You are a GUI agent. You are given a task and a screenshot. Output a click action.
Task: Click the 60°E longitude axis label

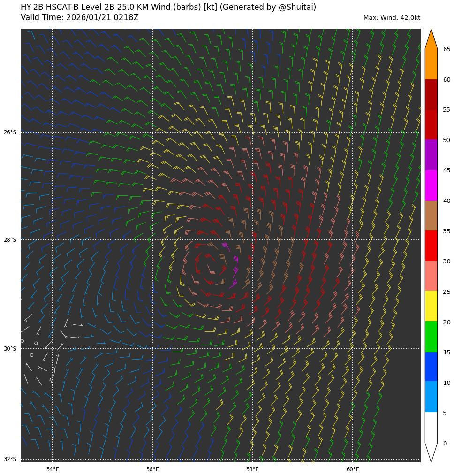(x=353, y=469)
